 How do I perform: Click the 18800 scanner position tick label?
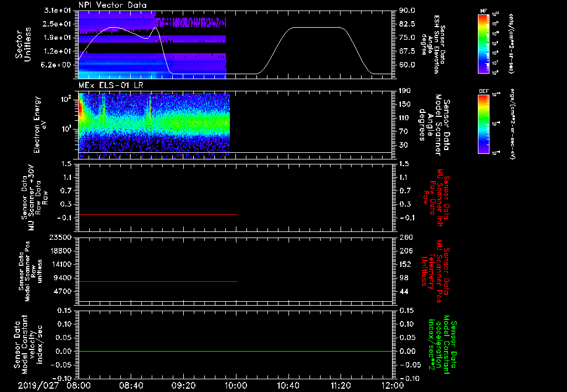pos(61,251)
